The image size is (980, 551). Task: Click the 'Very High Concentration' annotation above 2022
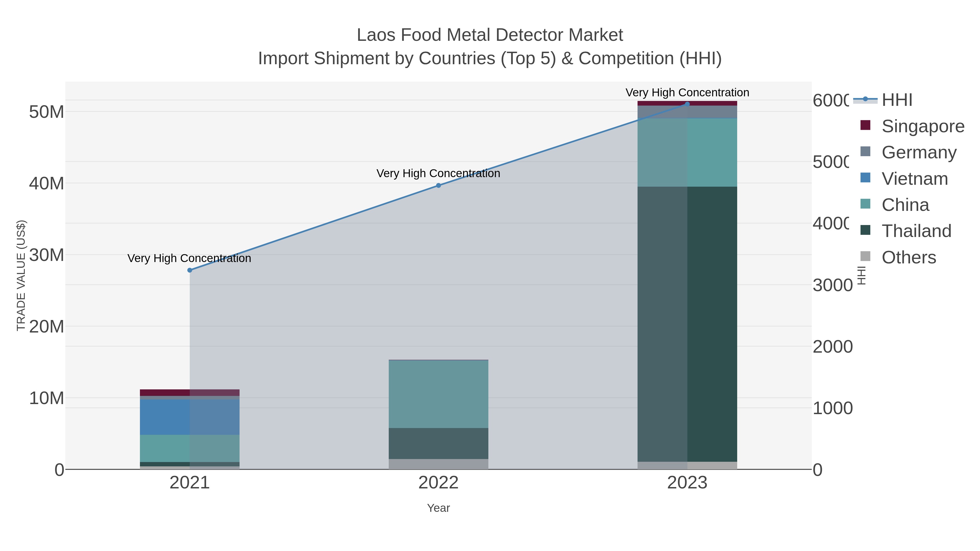click(x=438, y=173)
